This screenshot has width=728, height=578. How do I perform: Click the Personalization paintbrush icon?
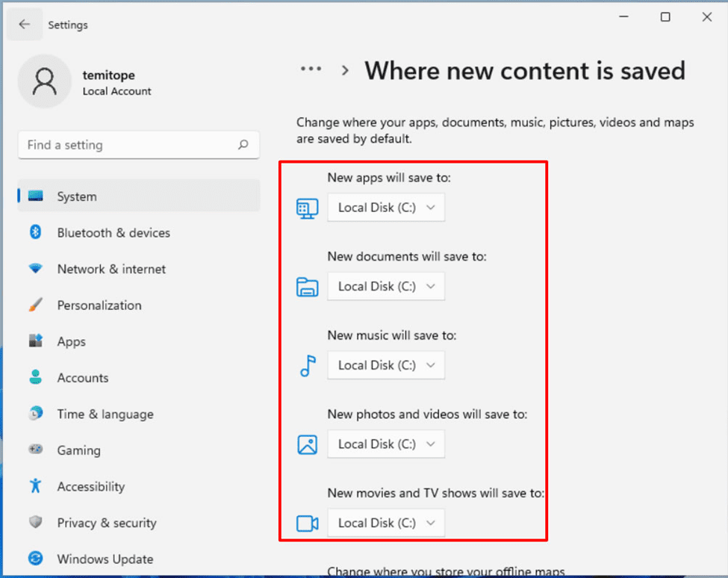point(35,305)
